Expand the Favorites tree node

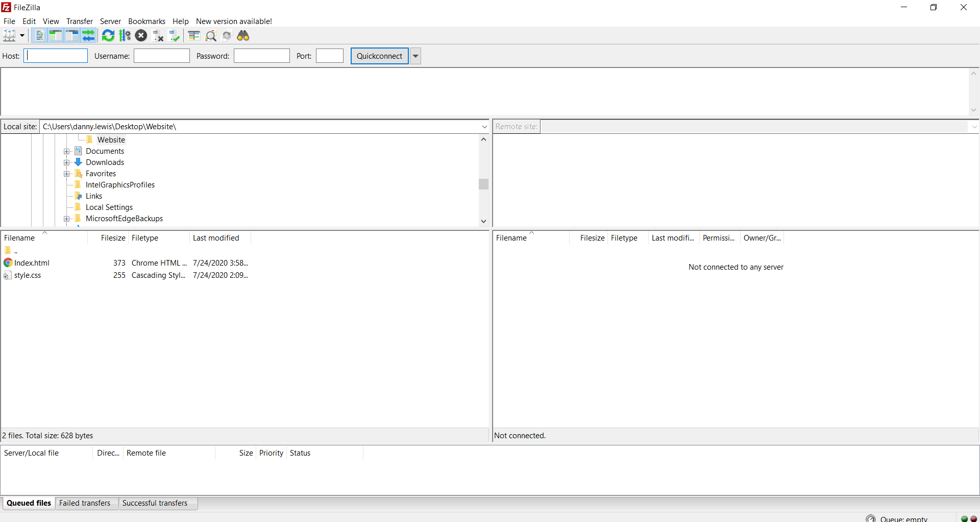coord(66,174)
